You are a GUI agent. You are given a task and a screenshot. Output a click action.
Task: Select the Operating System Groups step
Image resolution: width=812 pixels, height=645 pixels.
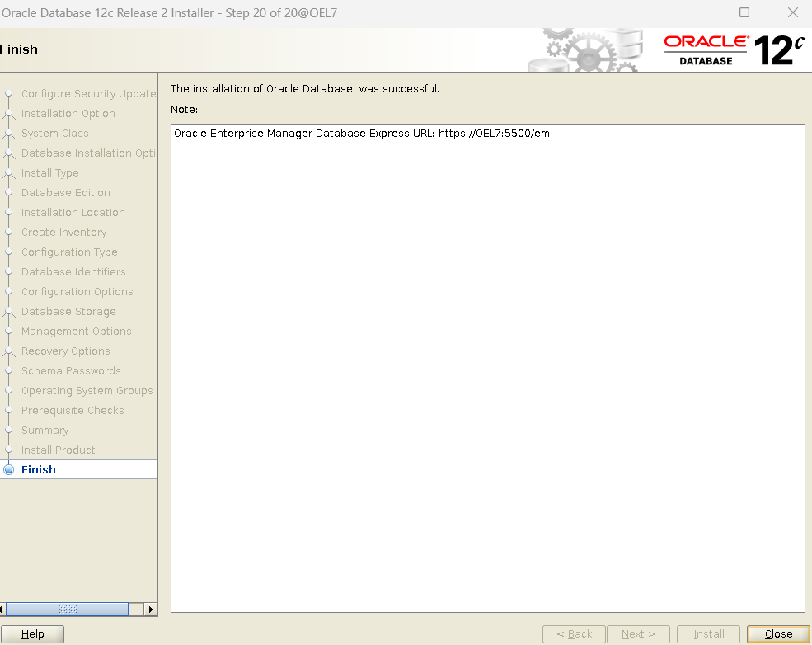(x=87, y=391)
